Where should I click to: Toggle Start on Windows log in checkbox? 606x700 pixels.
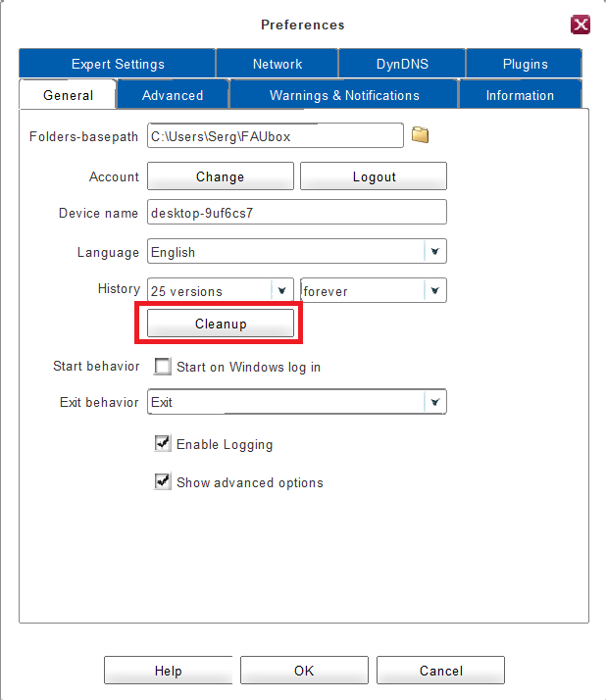point(163,367)
